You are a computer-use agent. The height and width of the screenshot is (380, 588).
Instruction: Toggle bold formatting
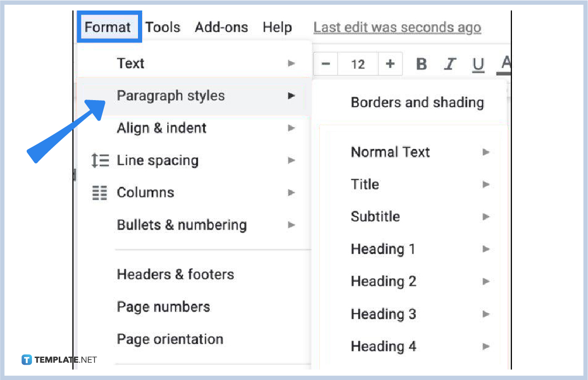coord(421,63)
